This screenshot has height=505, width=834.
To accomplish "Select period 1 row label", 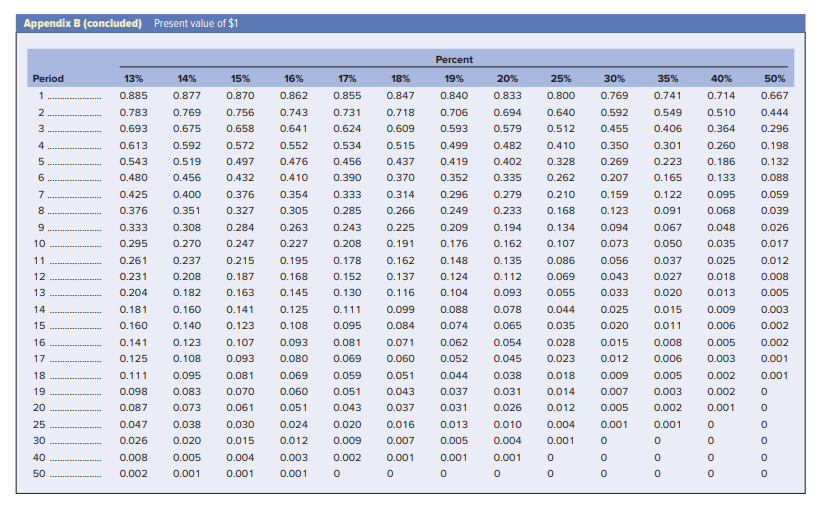I will 41,96.
